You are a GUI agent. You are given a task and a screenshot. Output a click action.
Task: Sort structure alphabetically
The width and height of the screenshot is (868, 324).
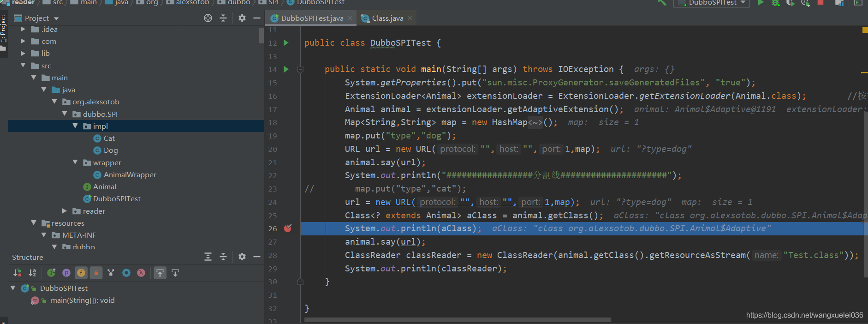coord(32,273)
